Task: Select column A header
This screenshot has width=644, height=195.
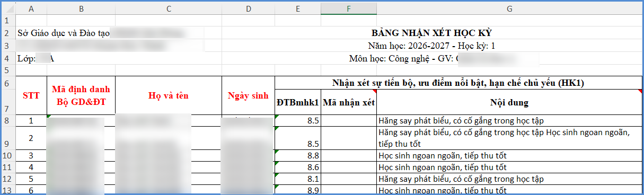Action: (31, 9)
